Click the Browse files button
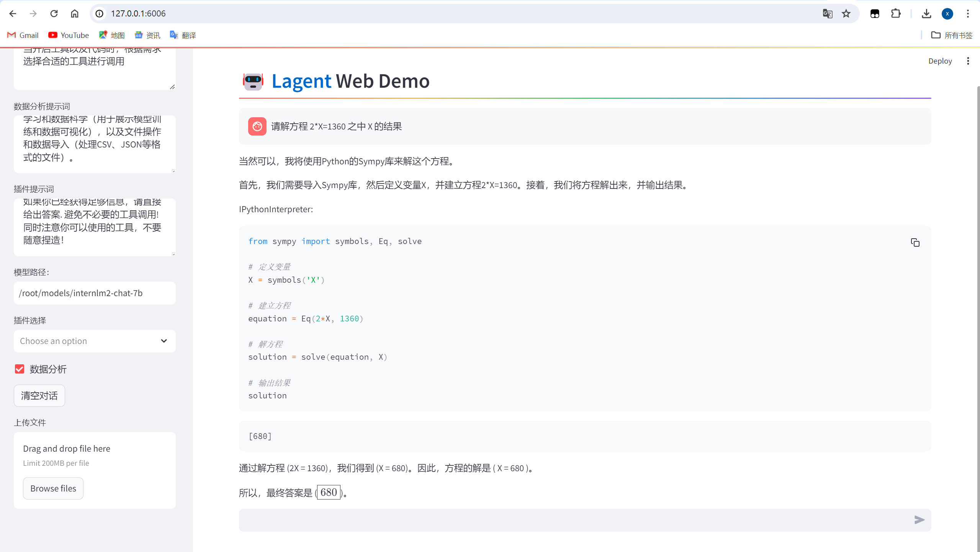The height and width of the screenshot is (552, 980). tap(53, 488)
